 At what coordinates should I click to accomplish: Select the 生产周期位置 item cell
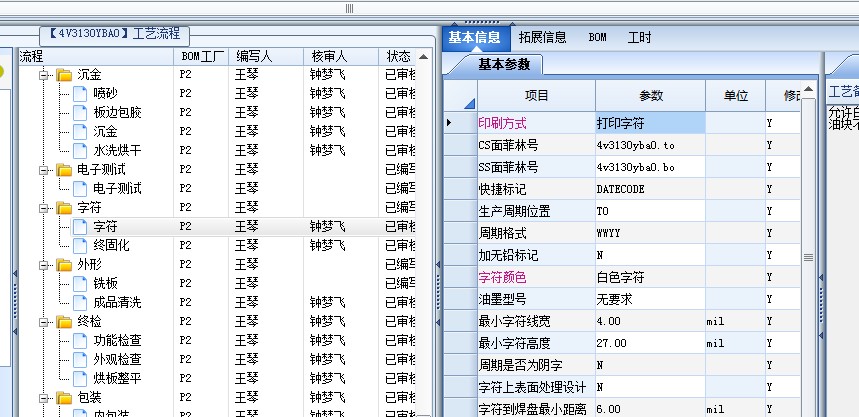point(536,211)
